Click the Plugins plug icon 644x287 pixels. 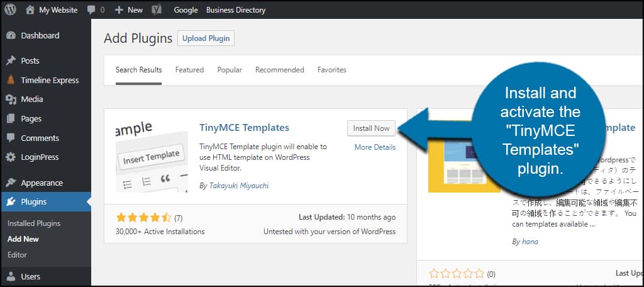[x=11, y=201]
